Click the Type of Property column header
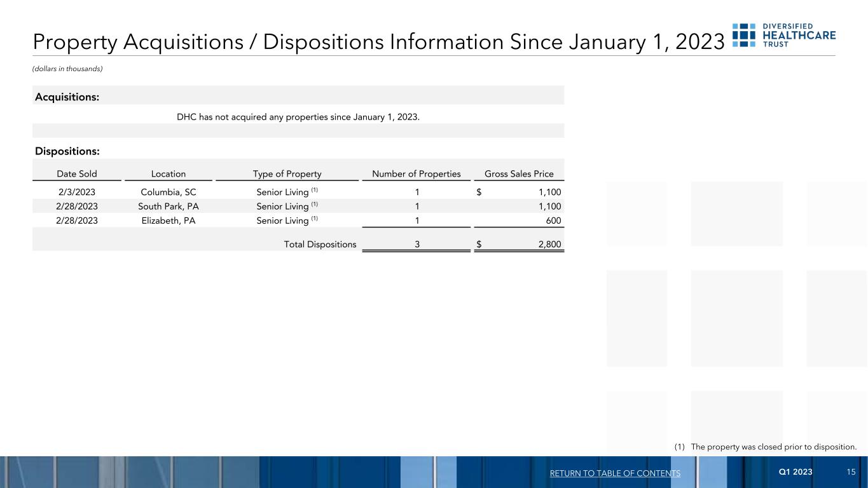The width and height of the screenshot is (868, 488). click(287, 174)
